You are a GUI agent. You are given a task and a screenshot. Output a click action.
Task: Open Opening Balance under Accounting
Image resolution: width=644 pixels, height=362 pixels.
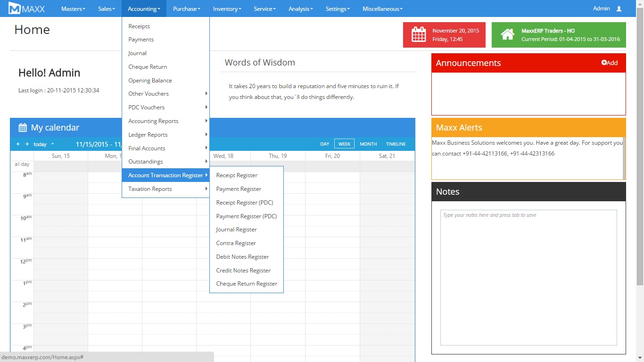pos(150,81)
